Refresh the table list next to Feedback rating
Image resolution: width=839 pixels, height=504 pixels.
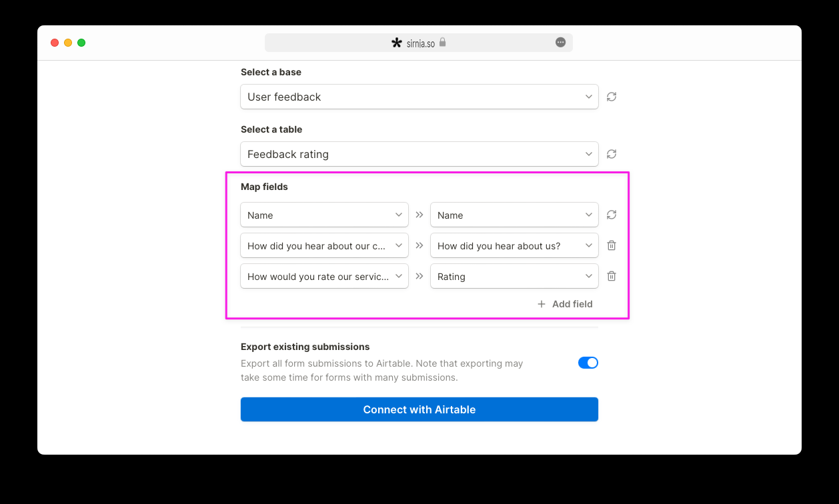(612, 154)
